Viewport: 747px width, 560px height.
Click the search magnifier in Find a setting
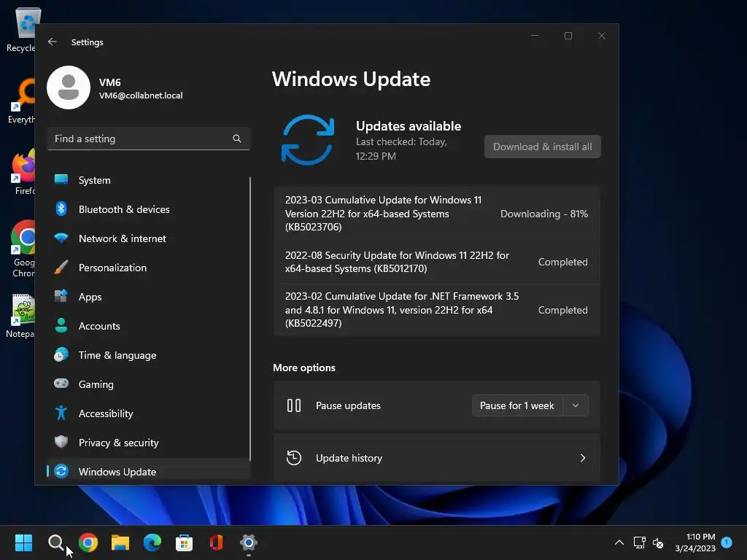237,139
